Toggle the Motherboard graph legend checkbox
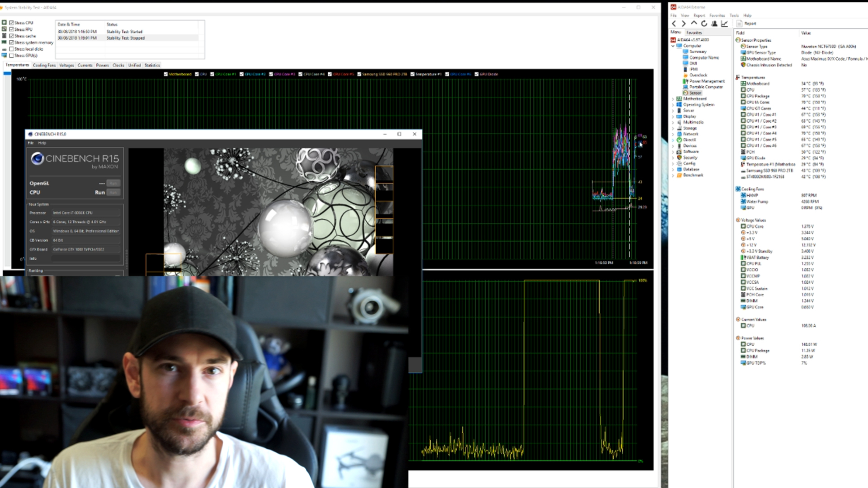 tap(165, 74)
